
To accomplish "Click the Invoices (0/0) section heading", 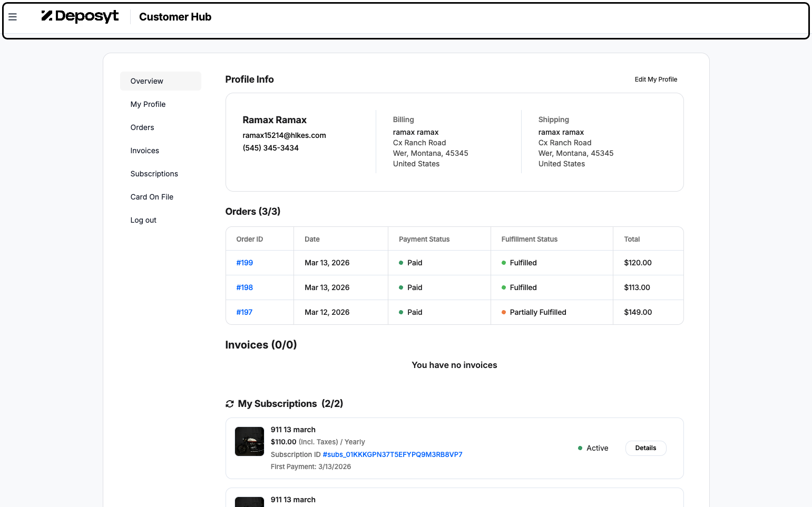I will click(261, 345).
